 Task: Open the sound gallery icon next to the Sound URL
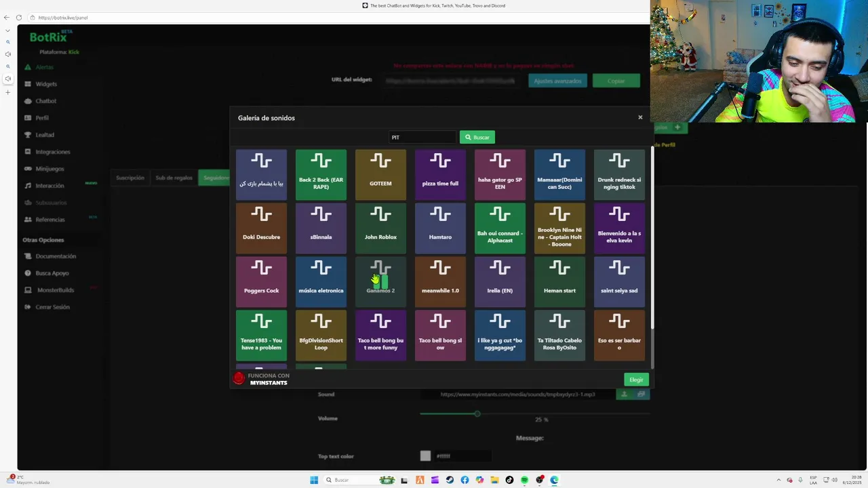pyautogui.click(x=641, y=394)
